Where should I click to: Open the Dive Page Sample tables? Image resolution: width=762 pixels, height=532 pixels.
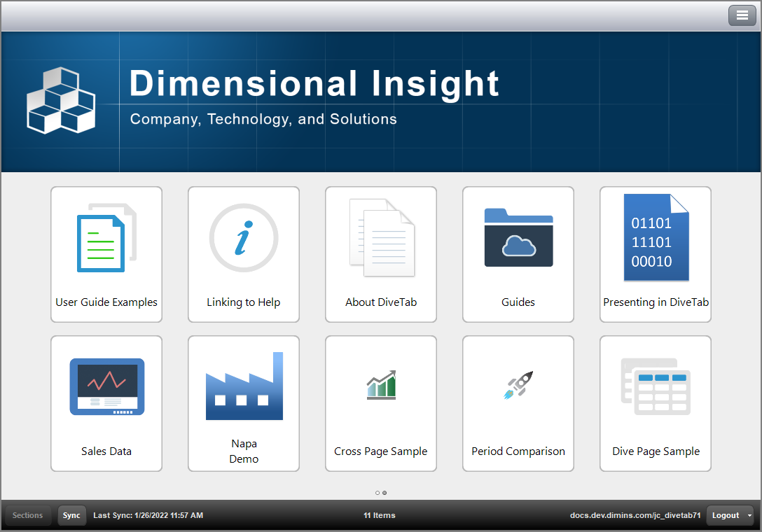click(x=655, y=403)
